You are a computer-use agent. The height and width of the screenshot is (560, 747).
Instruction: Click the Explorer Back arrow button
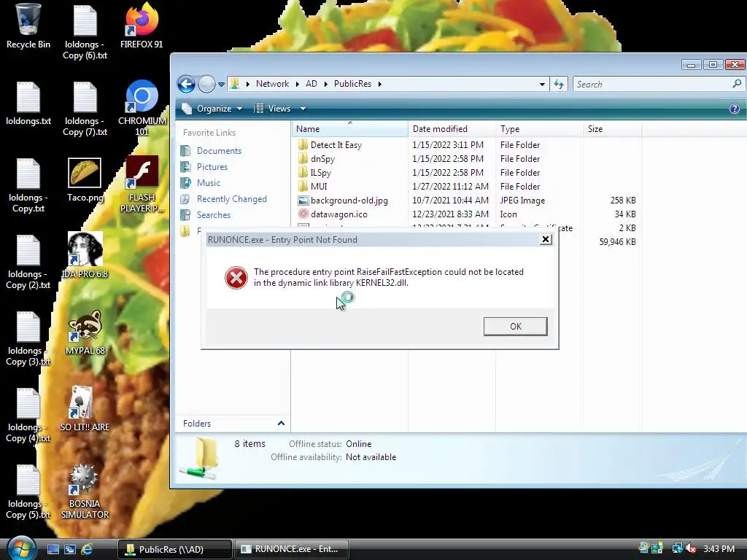point(186,85)
